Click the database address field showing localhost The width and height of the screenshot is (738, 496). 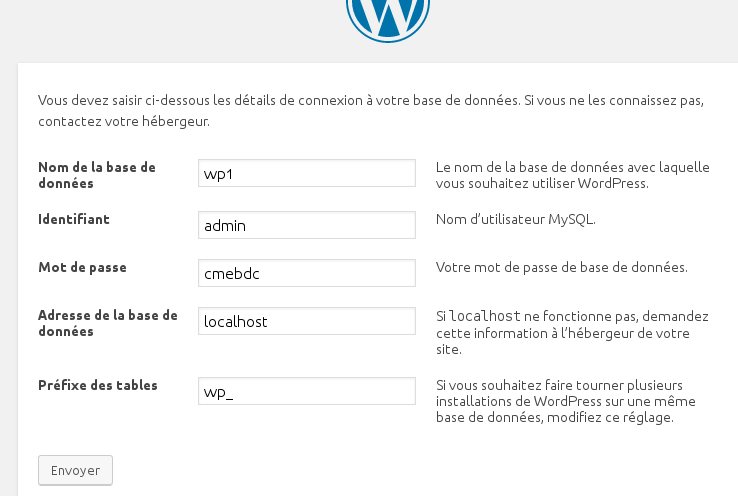307,321
